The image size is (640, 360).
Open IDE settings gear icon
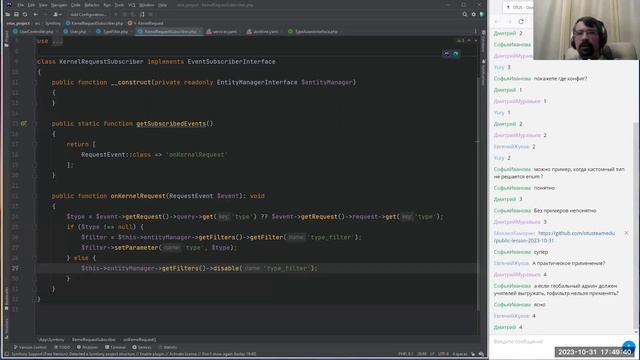[473, 14]
